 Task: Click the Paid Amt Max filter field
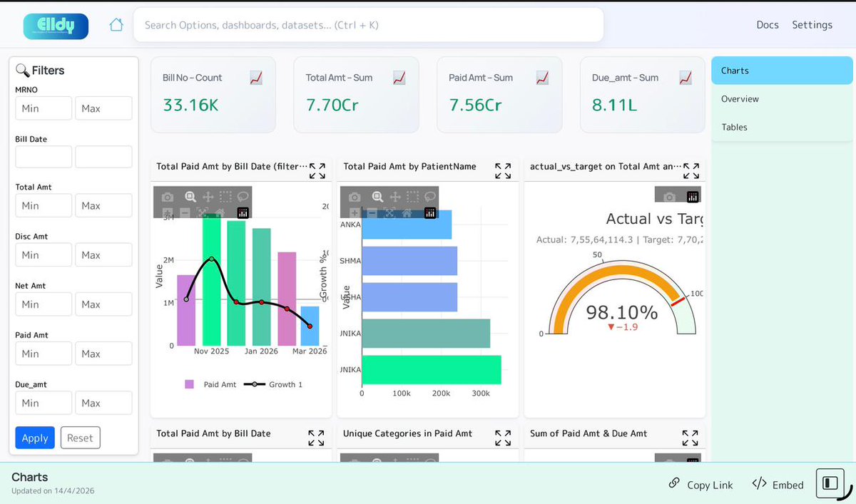[103, 354]
